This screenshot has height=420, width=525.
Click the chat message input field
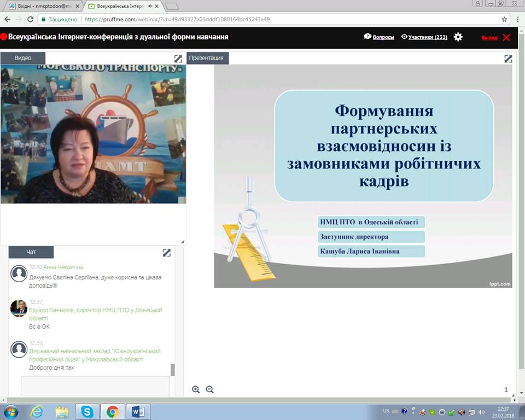pos(95,386)
